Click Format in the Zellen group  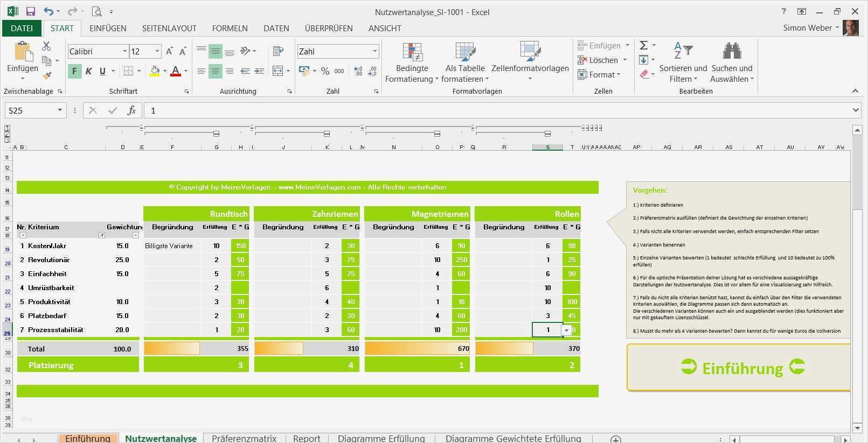599,74
